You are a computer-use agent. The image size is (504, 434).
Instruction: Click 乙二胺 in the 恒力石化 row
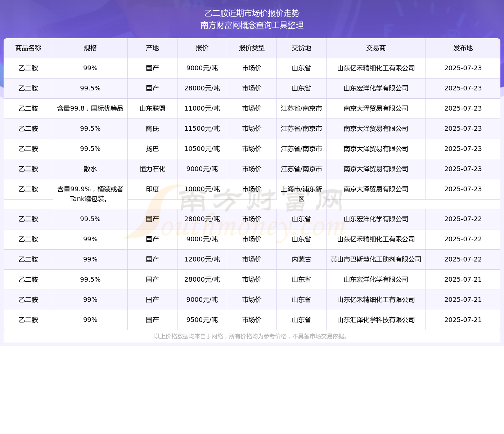point(28,169)
